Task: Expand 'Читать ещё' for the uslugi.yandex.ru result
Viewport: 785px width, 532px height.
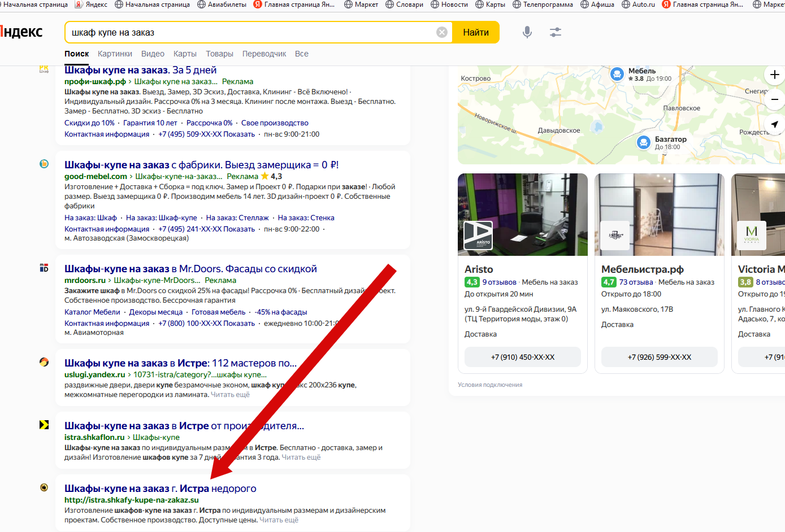Action: click(230, 395)
